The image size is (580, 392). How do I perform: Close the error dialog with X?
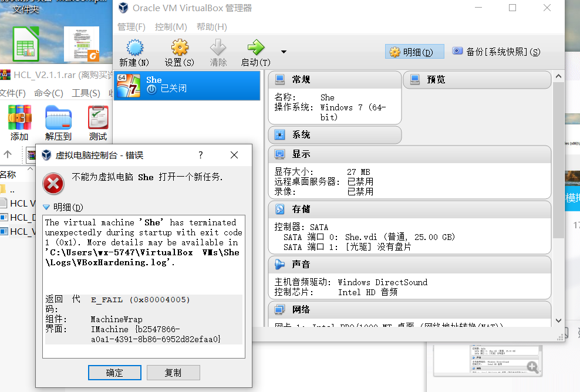point(234,155)
